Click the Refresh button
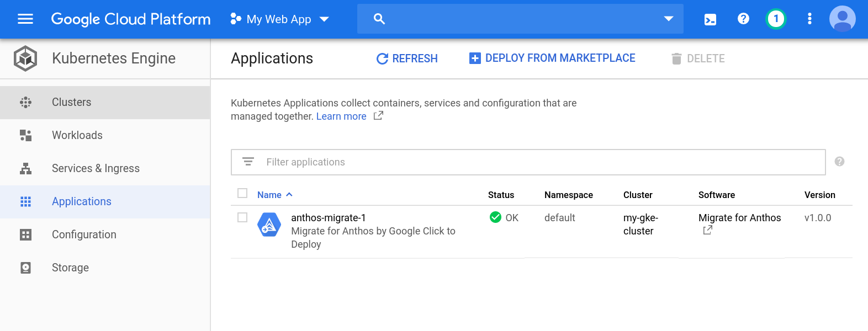Screen dimensions: 868x331 (407, 58)
